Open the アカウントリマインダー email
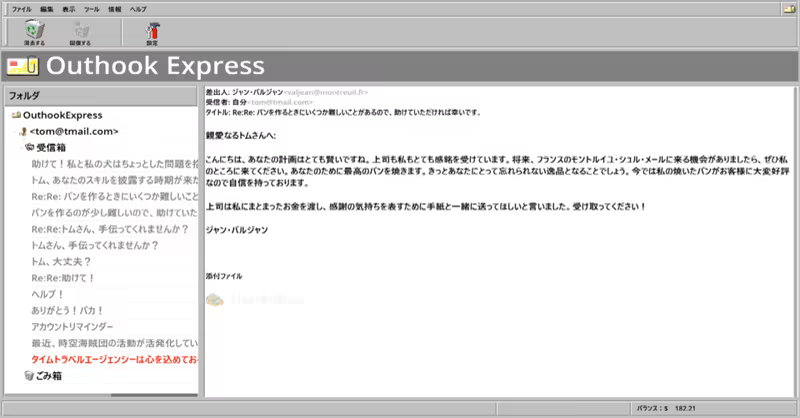Image resolution: width=800 pixels, height=418 pixels. (72, 327)
